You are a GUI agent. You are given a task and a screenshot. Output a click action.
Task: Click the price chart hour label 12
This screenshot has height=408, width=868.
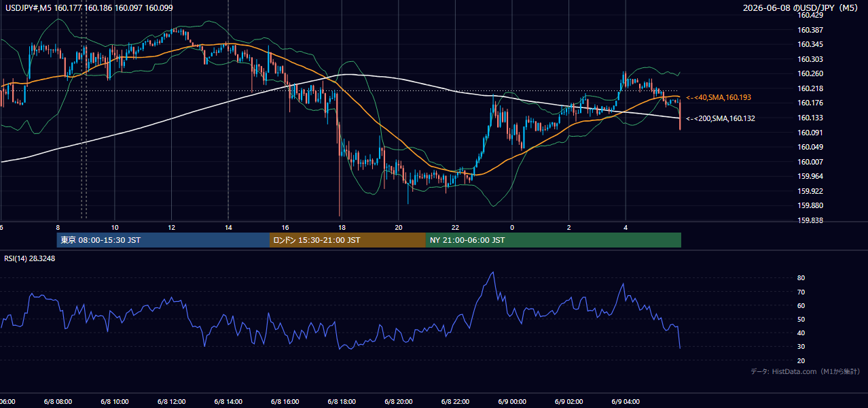[x=171, y=227]
